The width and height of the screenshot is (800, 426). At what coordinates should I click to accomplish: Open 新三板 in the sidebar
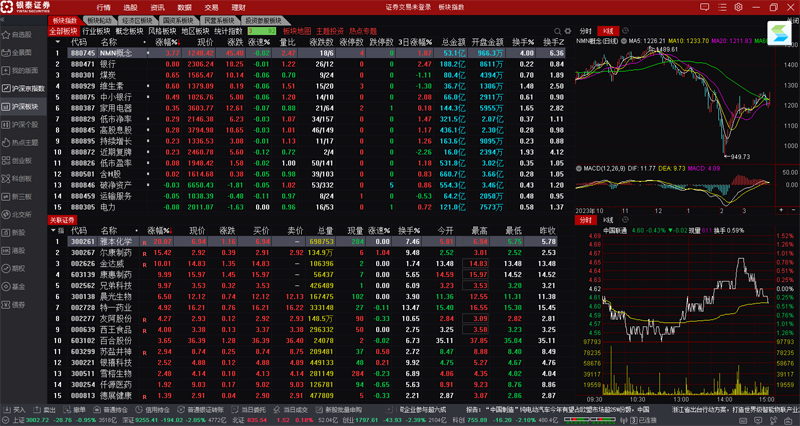[x=17, y=196]
